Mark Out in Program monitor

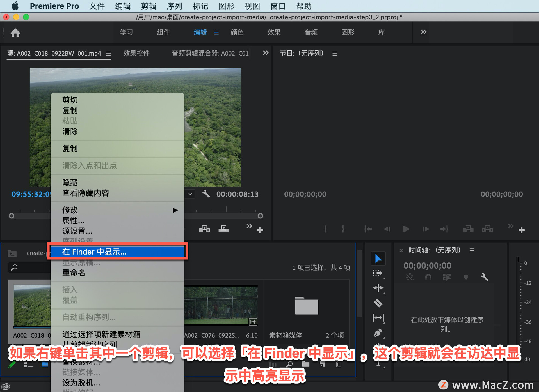[343, 229]
